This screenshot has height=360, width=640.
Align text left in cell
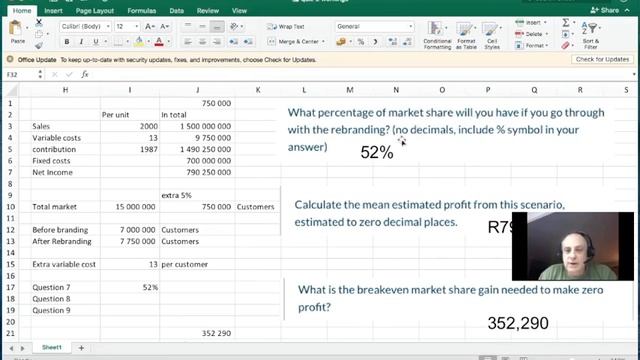(x=188, y=42)
